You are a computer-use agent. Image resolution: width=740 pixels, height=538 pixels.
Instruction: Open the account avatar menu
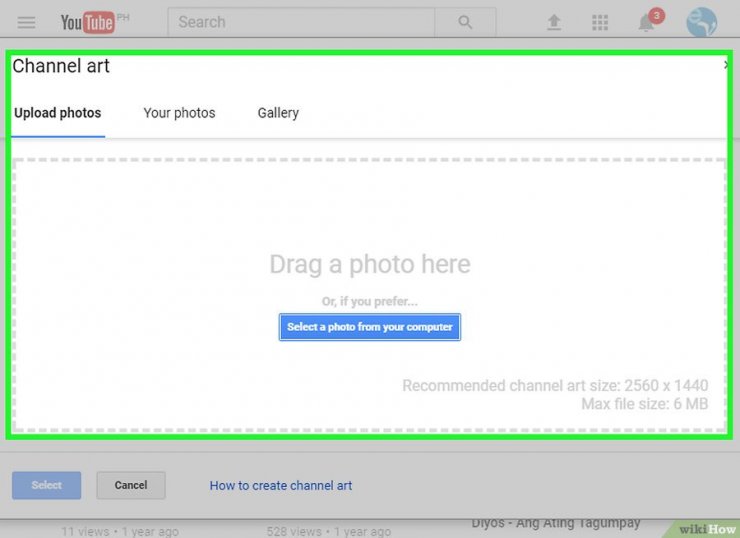coord(701,22)
